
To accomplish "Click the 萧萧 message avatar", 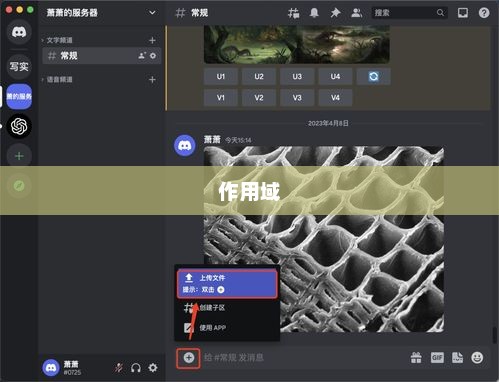I will click(185, 145).
